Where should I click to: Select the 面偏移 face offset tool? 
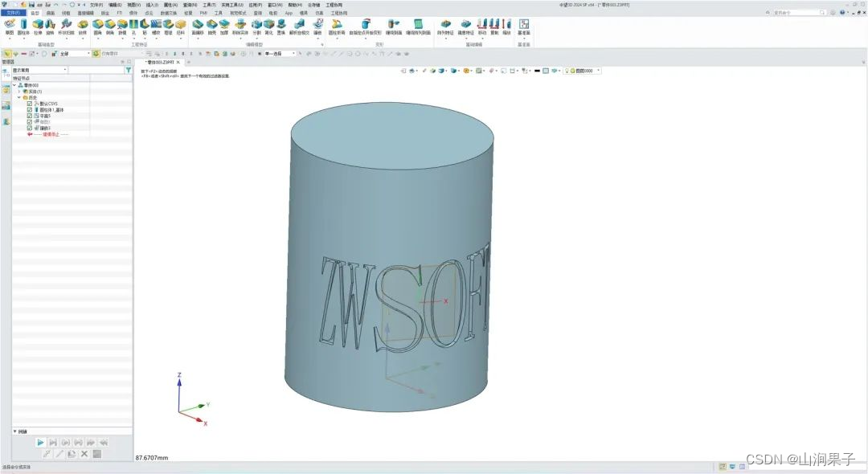(198, 26)
